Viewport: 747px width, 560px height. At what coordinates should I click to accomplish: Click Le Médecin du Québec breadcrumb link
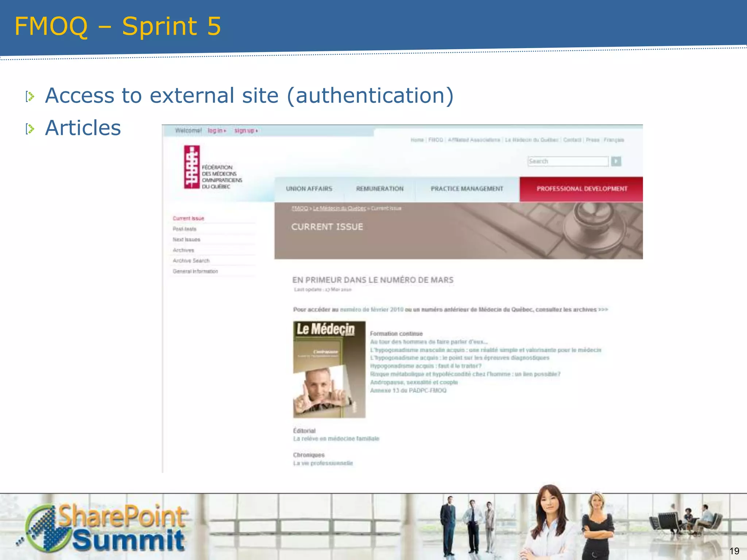pos(339,208)
